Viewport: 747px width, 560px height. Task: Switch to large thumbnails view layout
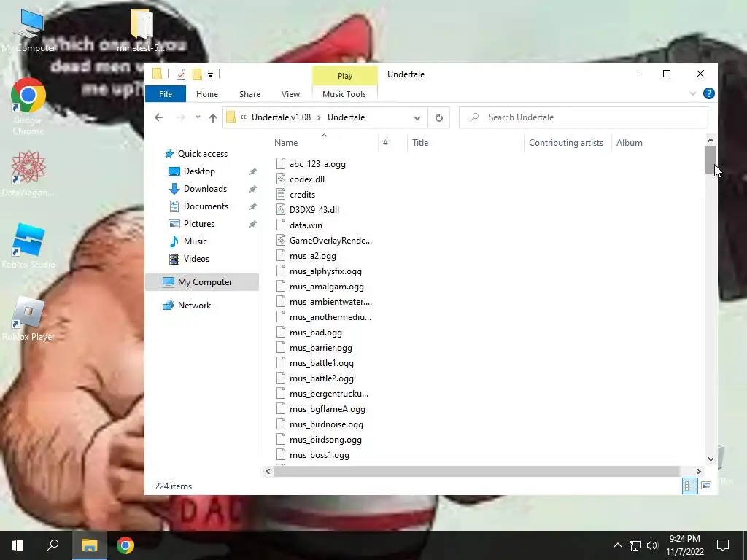(706, 486)
